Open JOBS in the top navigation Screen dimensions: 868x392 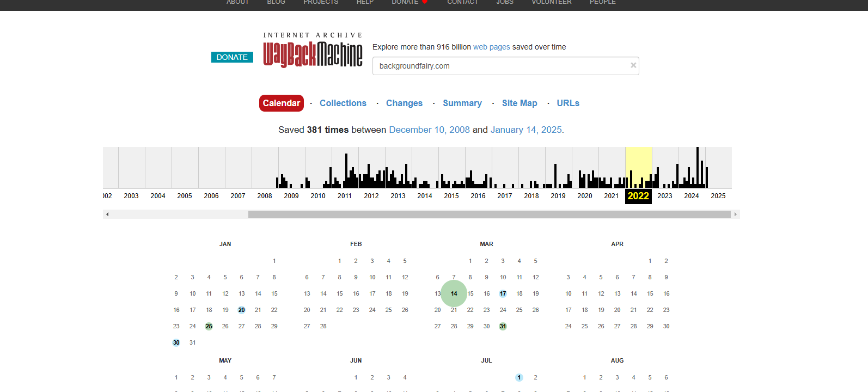(x=505, y=2)
